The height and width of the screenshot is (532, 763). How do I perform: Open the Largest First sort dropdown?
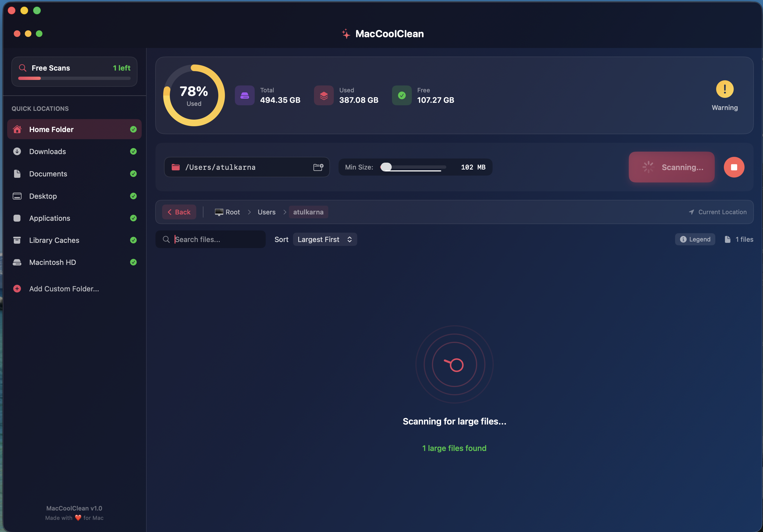(x=325, y=239)
